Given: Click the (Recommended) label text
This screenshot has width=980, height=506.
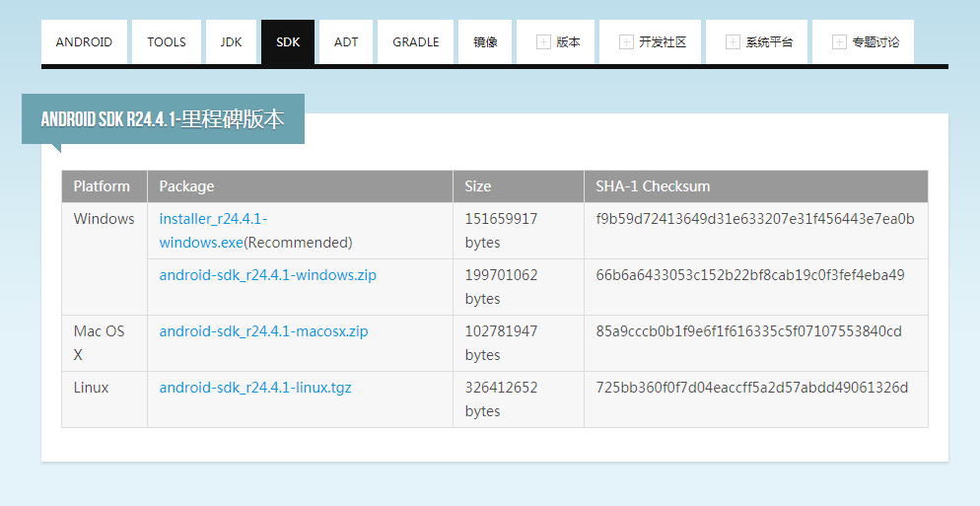Looking at the screenshot, I should 298,243.
